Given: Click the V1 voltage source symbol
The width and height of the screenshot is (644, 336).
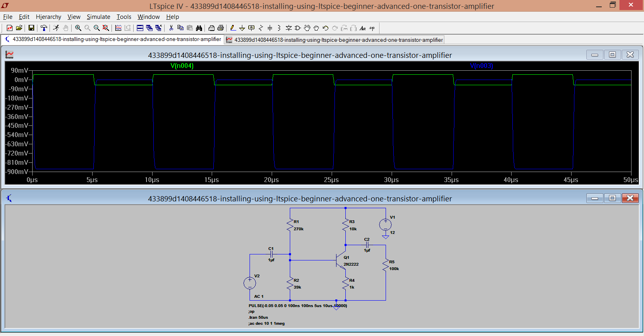Looking at the screenshot, I should (x=386, y=224).
